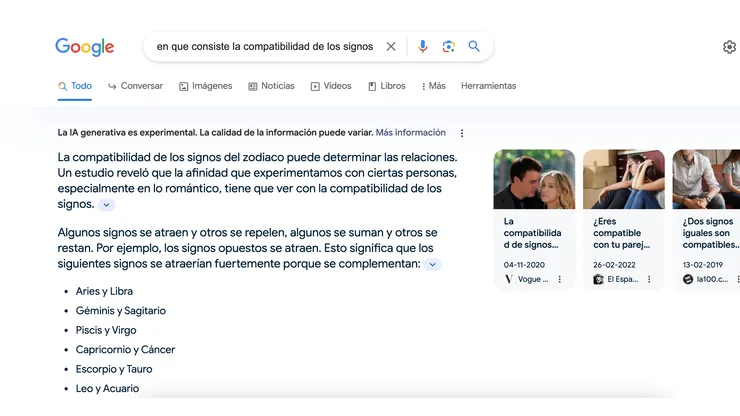Viewport: 740px width, 416px height.
Task: Click the Imágenes tab icon
Action: (x=184, y=86)
